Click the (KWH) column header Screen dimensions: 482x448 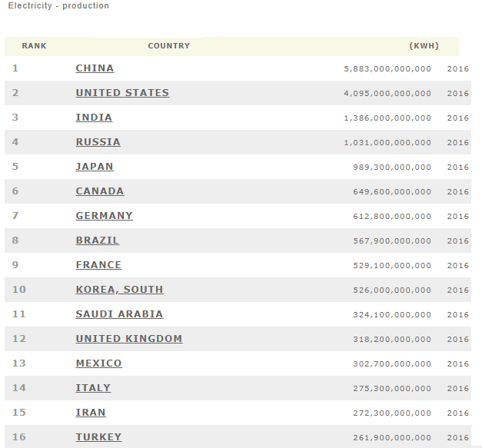424,46
